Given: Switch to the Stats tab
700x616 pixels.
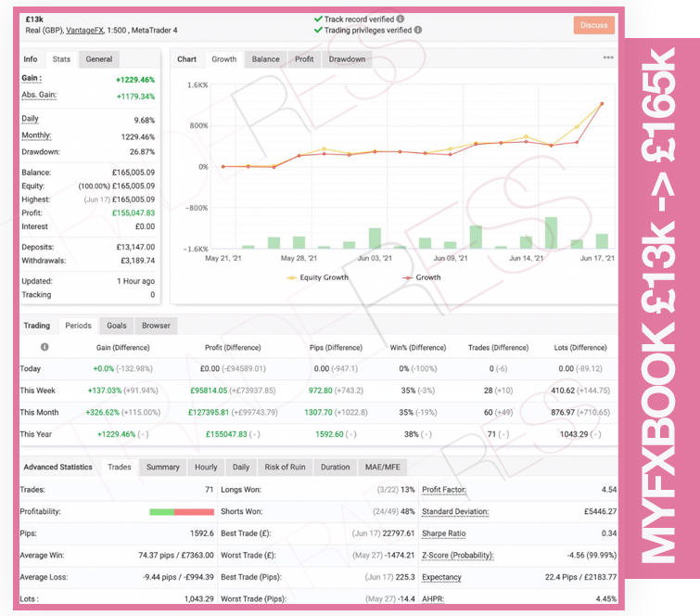Looking at the screenshot, I should [61, 59].
